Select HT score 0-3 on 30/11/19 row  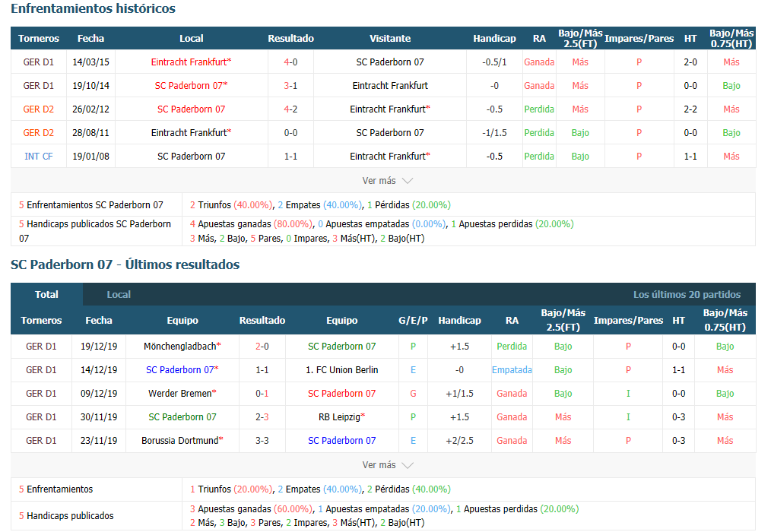point(678,417)
